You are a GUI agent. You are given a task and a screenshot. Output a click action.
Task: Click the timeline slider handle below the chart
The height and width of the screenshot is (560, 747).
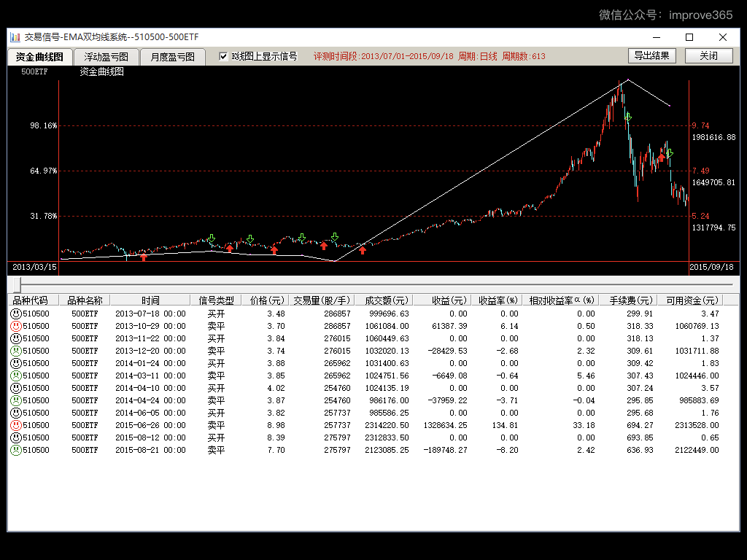18,284
